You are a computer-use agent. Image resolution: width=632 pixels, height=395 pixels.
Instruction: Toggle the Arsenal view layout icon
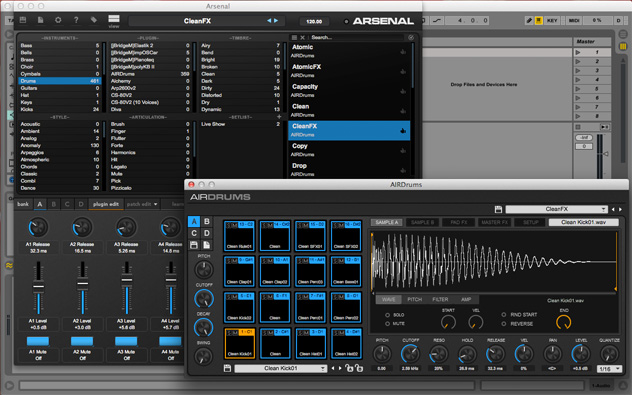pyautogui.click(x=114, y=19)
